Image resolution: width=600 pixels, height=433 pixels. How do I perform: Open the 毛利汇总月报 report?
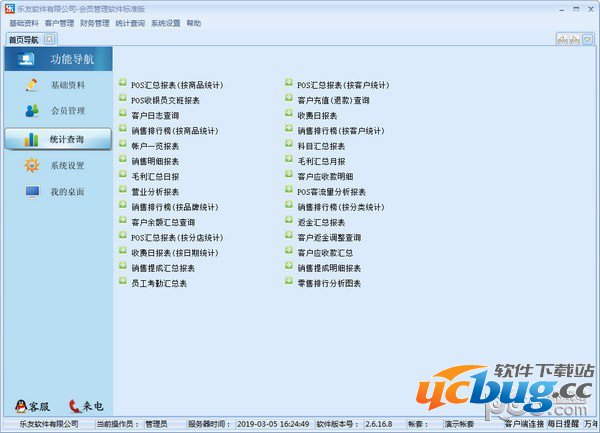[321, 162]
